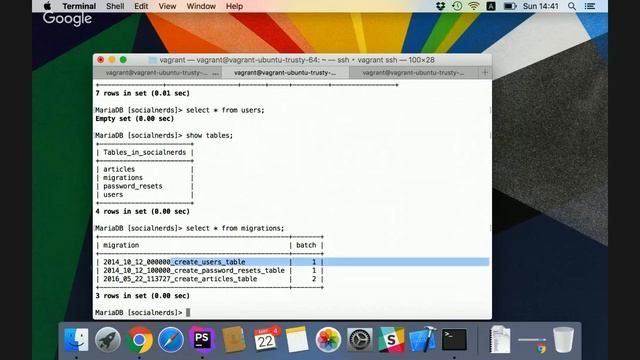Open Spotlight search magnifier
Image resolution: width=640 pixels, height=360 pixels.
click(572, 6)
